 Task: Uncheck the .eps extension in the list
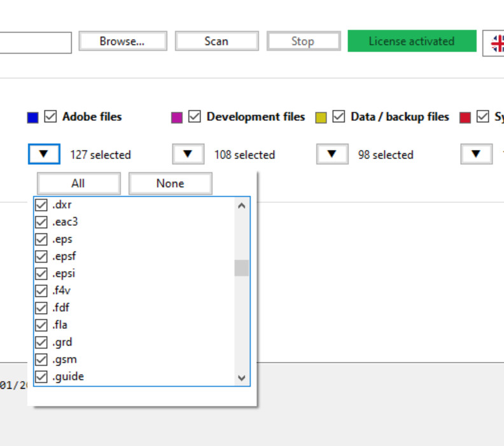click(41, 239)
